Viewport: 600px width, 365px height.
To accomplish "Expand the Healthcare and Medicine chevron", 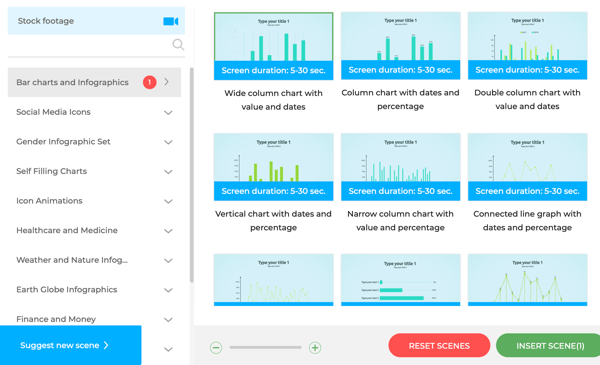I will pyautogui.click(x=168, y=231).
